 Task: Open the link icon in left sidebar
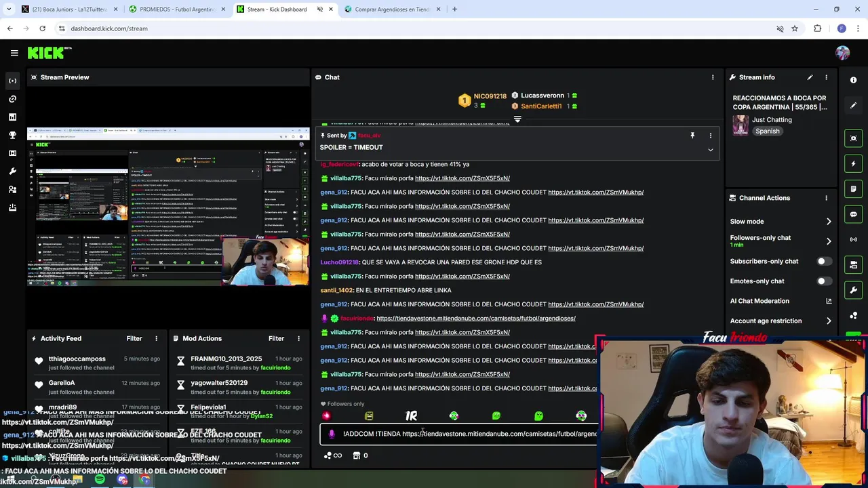[x=12, y=99]
